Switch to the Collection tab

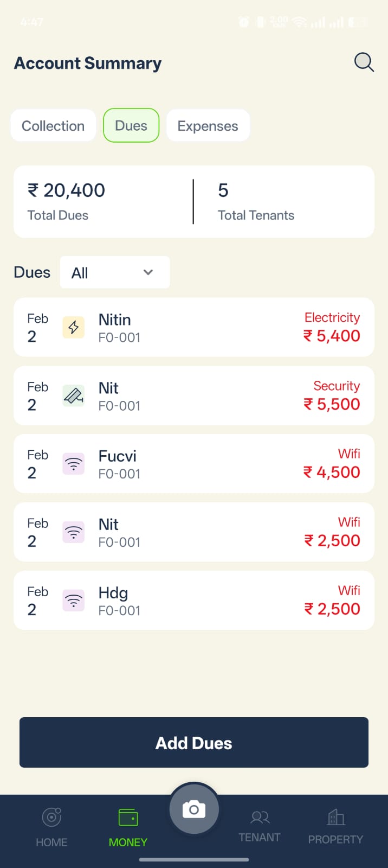[x=53, y=126]
